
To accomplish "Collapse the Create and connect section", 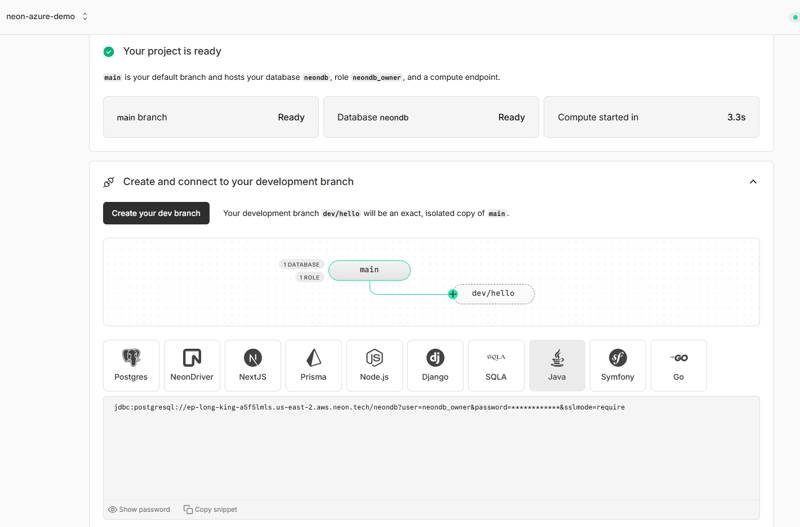I will 753,182.
